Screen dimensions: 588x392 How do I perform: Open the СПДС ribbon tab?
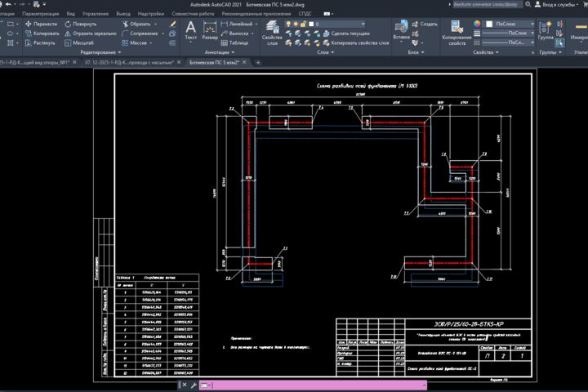[305, 14]
